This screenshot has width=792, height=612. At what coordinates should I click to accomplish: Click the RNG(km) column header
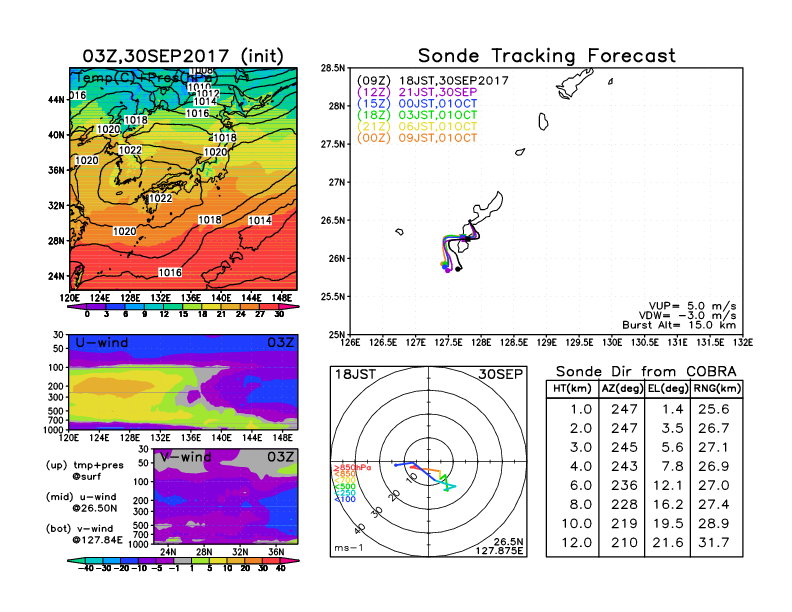[717, 389]
